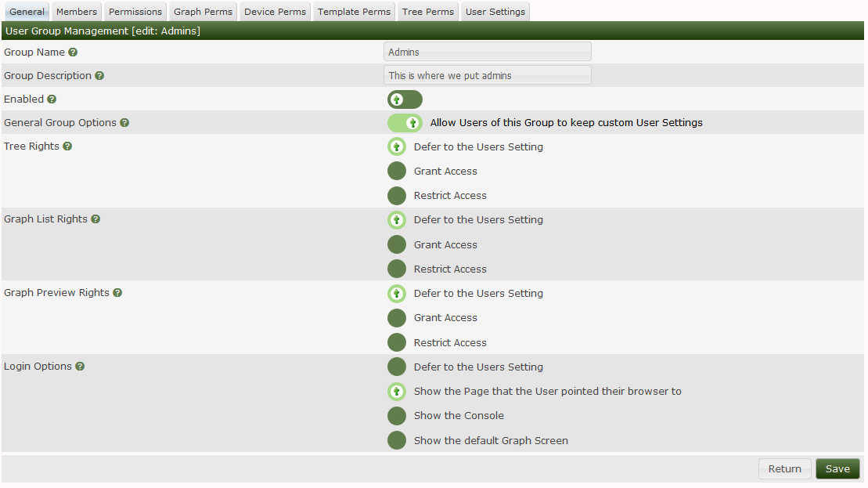Show help tooltip for Tree Rights
This screenshot has height=488, width=868.
click(67, 146)
